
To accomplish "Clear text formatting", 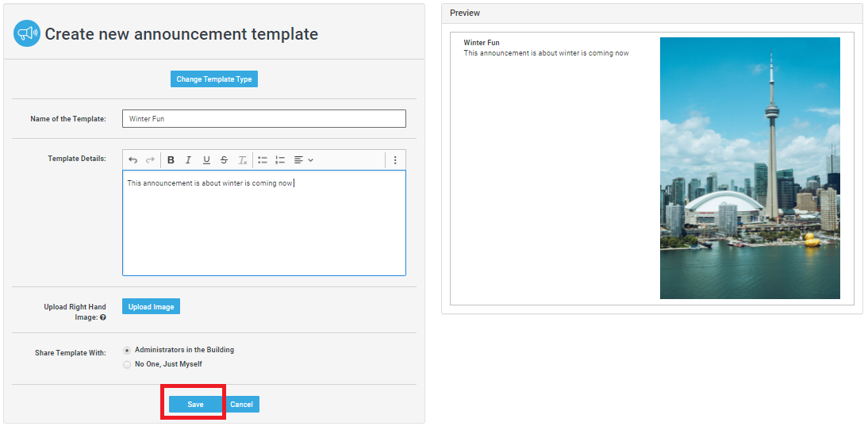I will pyautogui.click(x=243, y=160).
